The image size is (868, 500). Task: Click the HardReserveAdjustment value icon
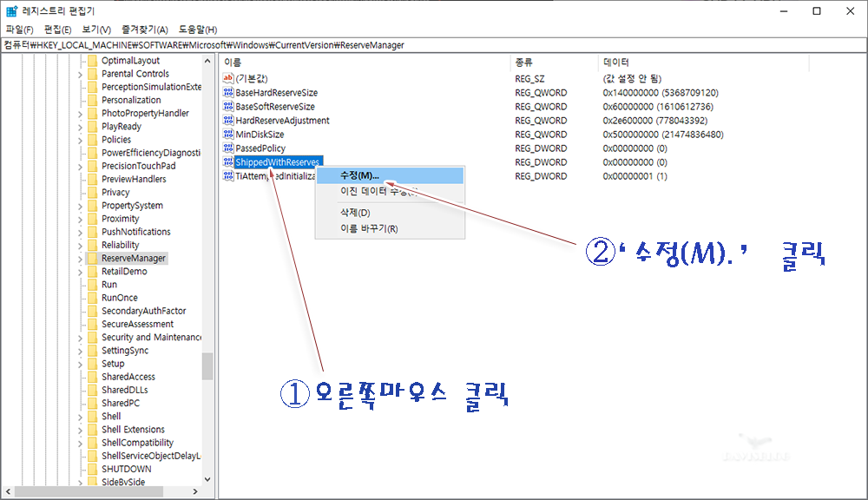coord(228,120)
